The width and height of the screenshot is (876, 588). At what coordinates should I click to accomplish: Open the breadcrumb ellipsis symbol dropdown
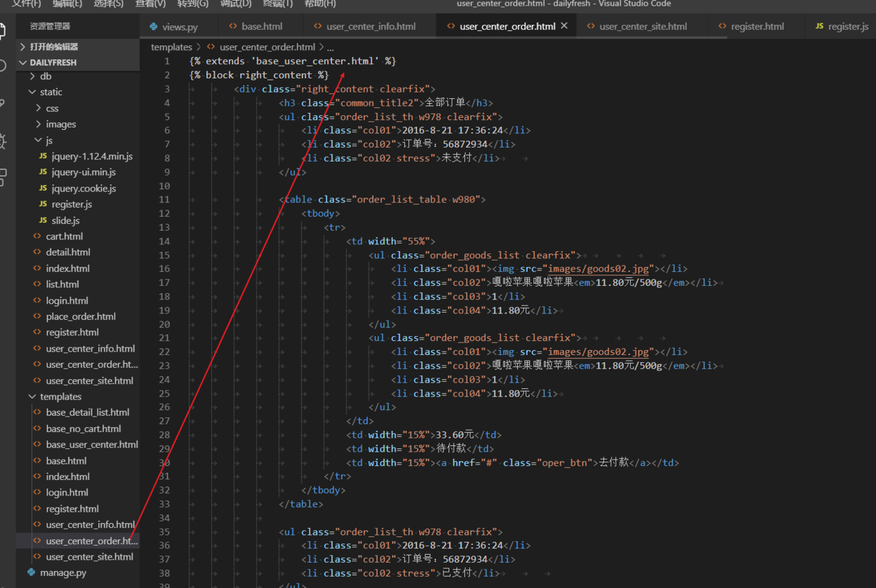pos(330,47)
